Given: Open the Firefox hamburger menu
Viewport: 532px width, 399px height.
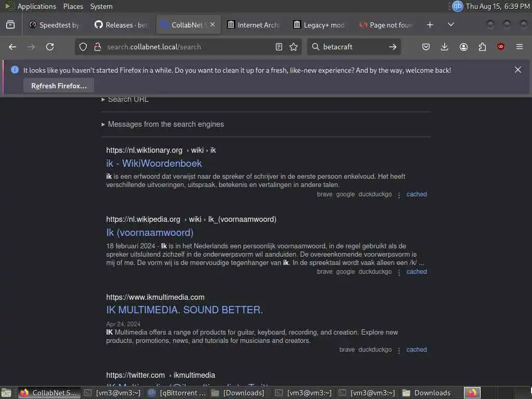Looking at the screenshot, I should tap(520, 47).
